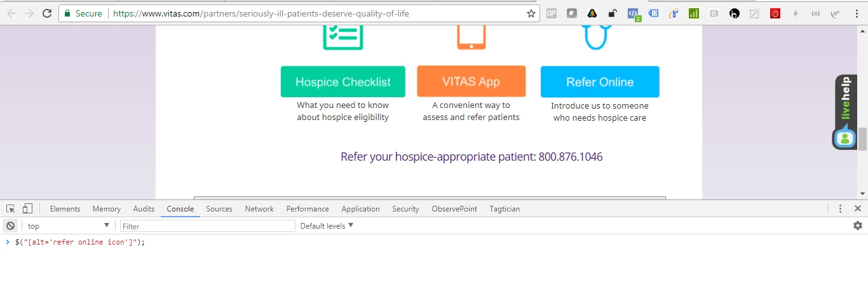Click the console command $("[alt='refer online icon']")
This screenshot has width=868, height=282.
pyautogui.click(x=80, y=242)
